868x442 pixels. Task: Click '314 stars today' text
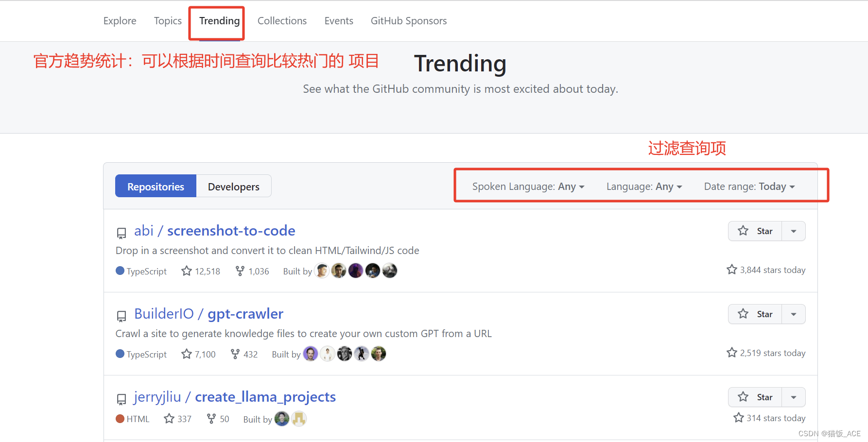coord(776,418)
